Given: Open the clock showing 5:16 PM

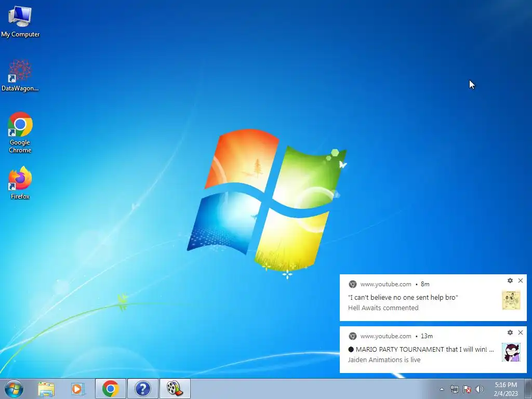Looking at the screenshot, I should 506,389.
